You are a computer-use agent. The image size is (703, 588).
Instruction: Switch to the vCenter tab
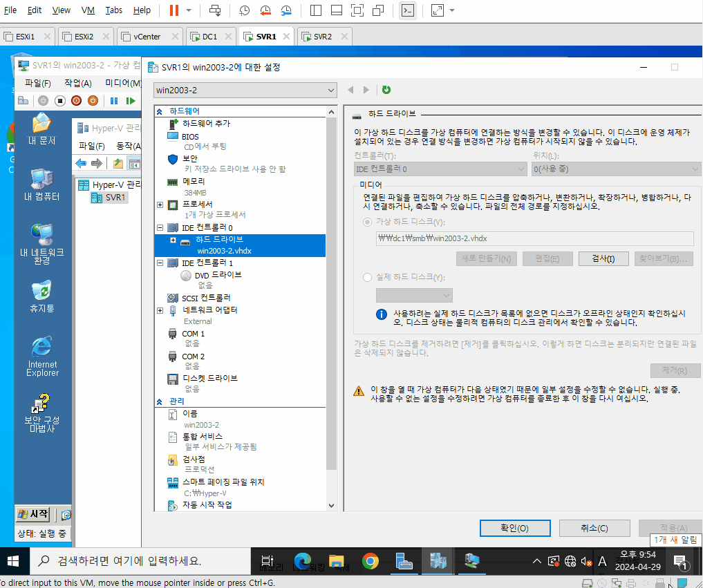[147, 37]
